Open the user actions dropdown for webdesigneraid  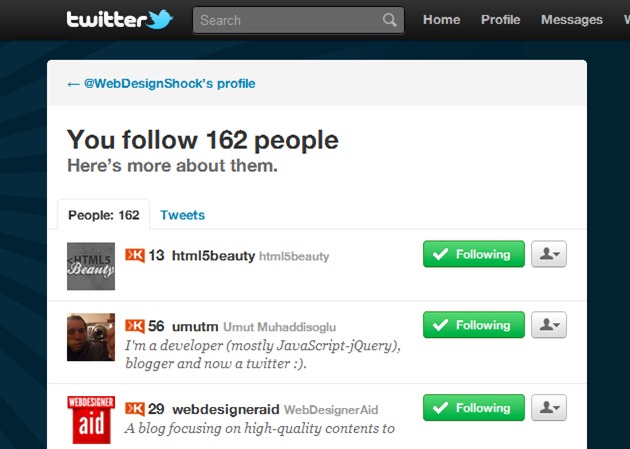549,408
